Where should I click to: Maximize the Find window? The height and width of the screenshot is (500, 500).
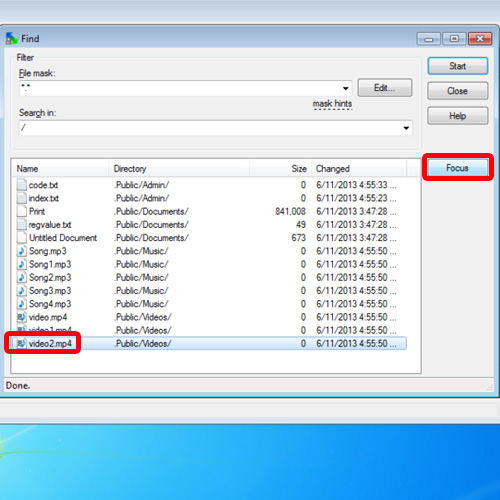click(454, 39)
